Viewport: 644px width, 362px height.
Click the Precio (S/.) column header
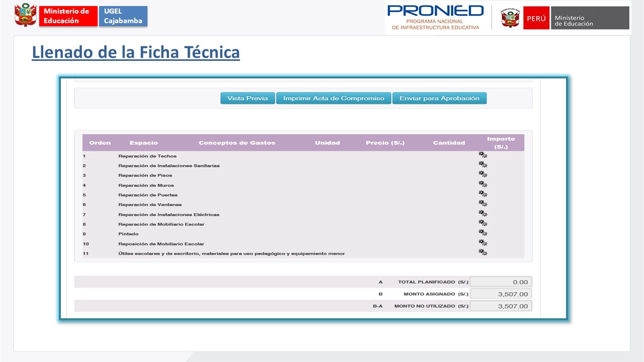385,143
